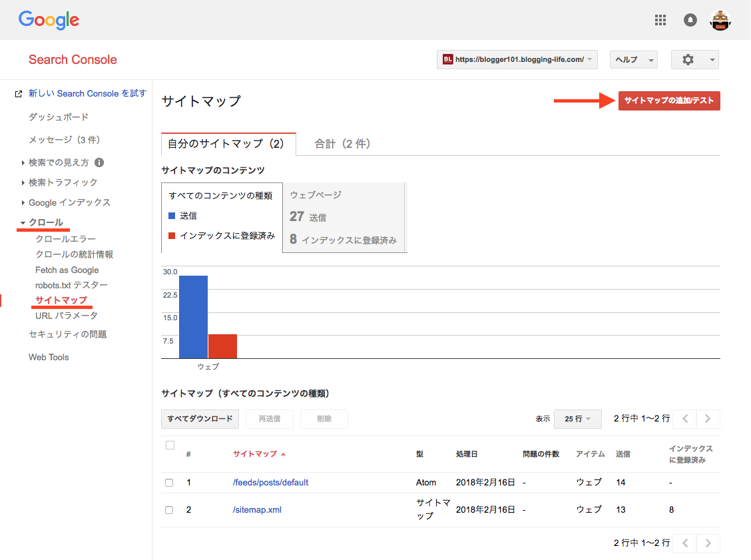Viewport: 751px width, 560px height.
Task: Open the /sitemap.xml sitemap link
Action: point(257,509)
